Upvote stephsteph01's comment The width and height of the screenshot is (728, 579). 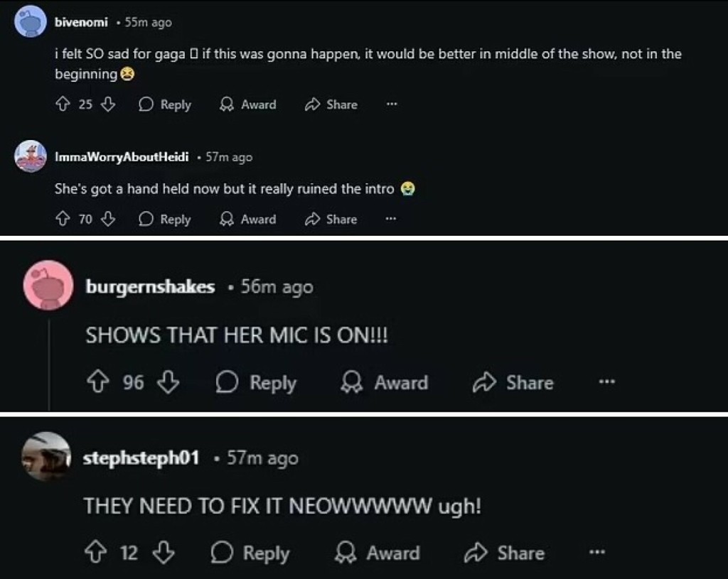(93, 553)
